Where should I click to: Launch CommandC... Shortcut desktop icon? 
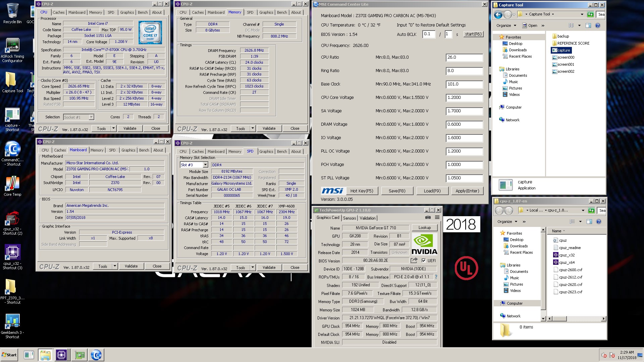(12, 154)
